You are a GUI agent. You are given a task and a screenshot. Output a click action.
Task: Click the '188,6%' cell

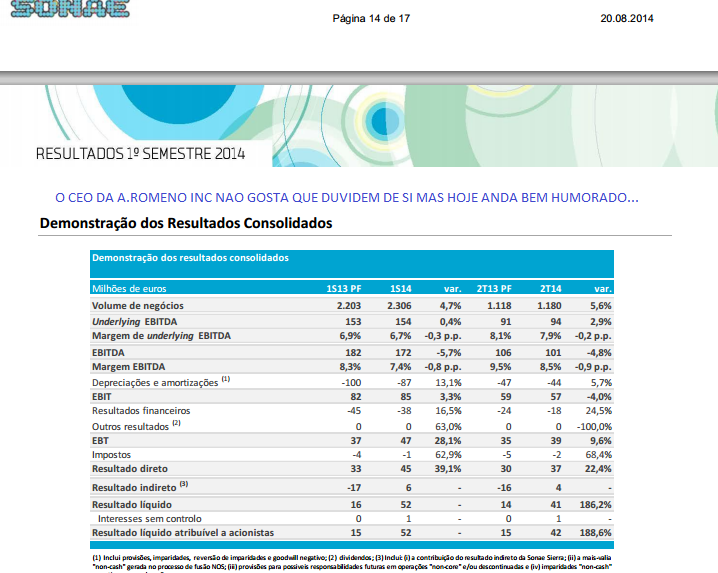coord(596,533)
